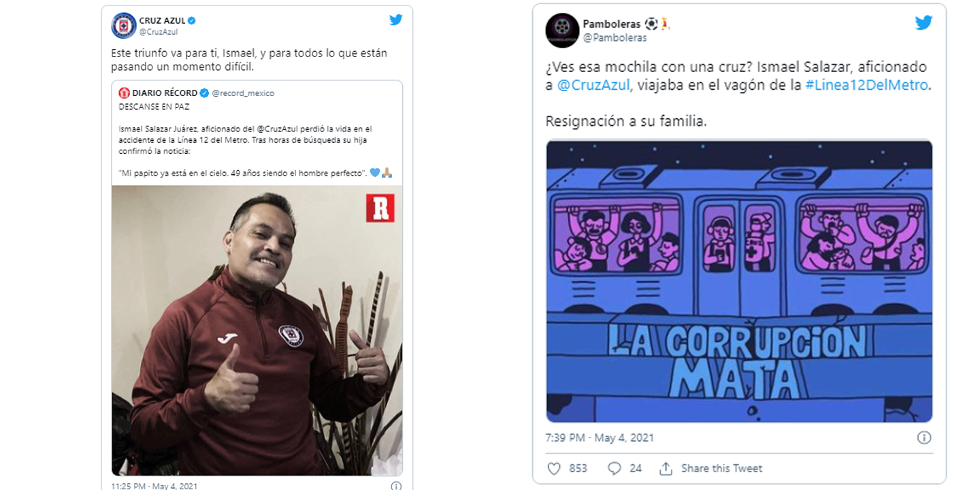Image resolution: width=980 pixels, height=490 pixels.
Task: Click Cruz Azul verified badge
Action: 192,21
